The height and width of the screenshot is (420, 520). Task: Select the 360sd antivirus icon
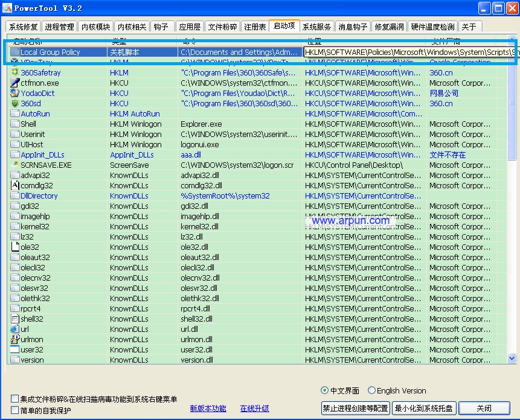click(14, 103)
